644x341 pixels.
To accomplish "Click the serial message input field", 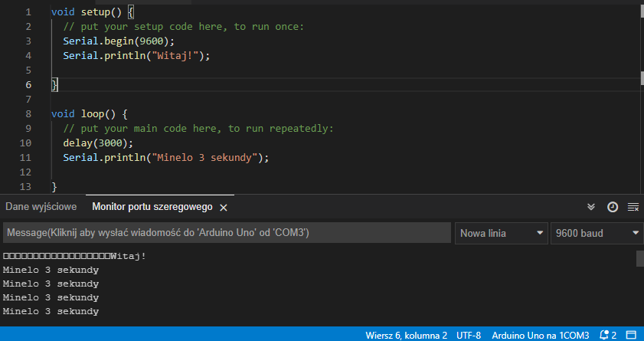I will coord(226,233).
